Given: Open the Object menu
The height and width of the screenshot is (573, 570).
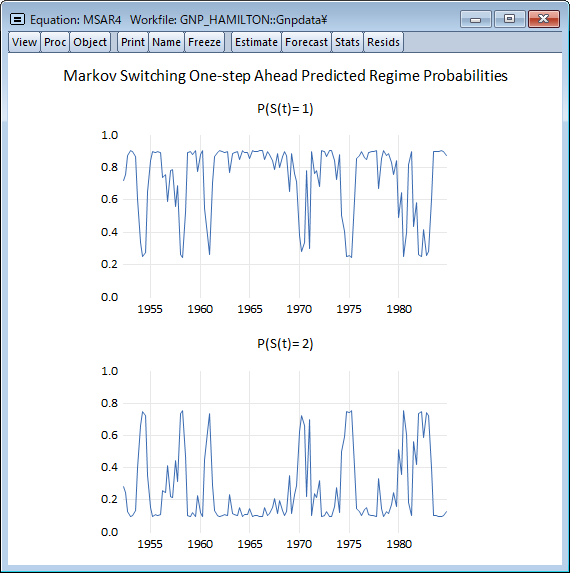Looking at the screenshot, I should (x=90, y=42).
